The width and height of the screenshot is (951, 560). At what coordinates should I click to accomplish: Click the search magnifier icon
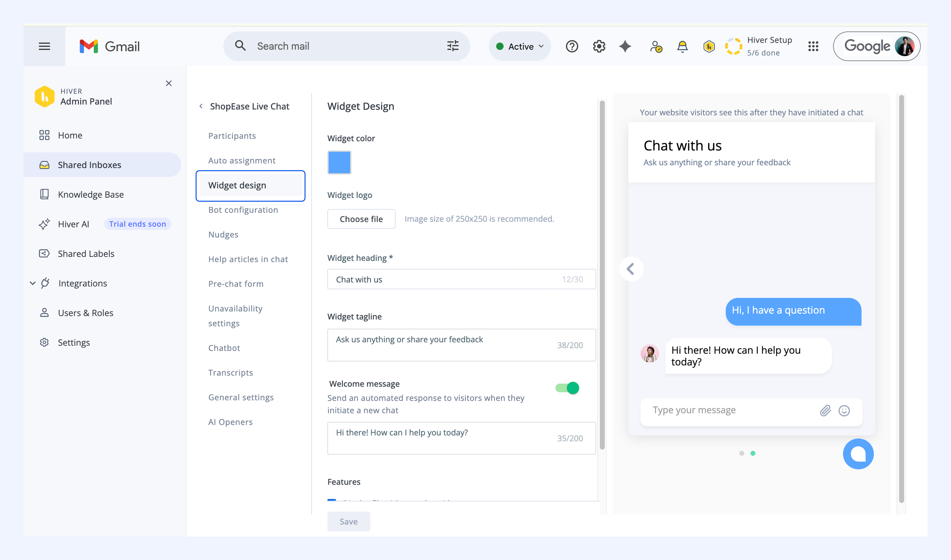(240, 46)
